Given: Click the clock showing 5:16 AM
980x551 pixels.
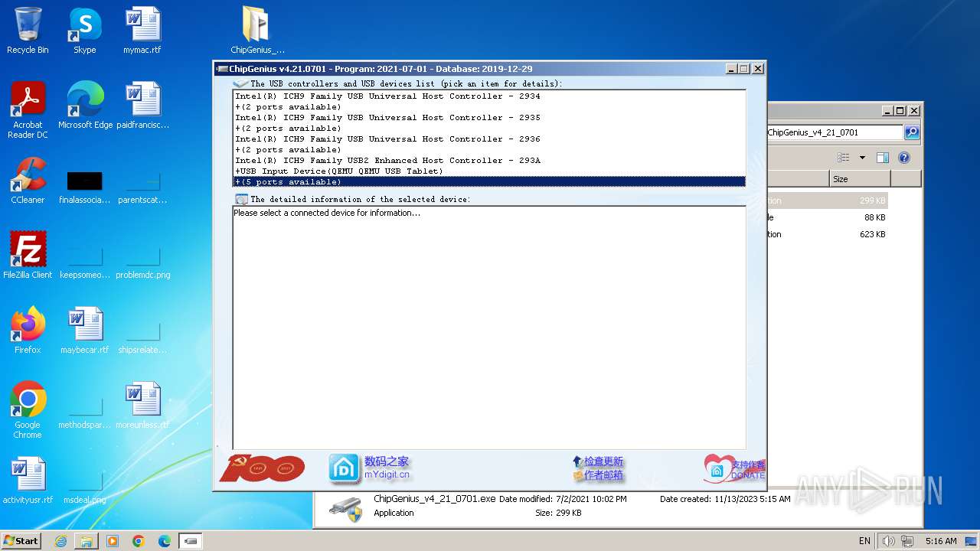Looking at the screenshot, I should [941, 541].
